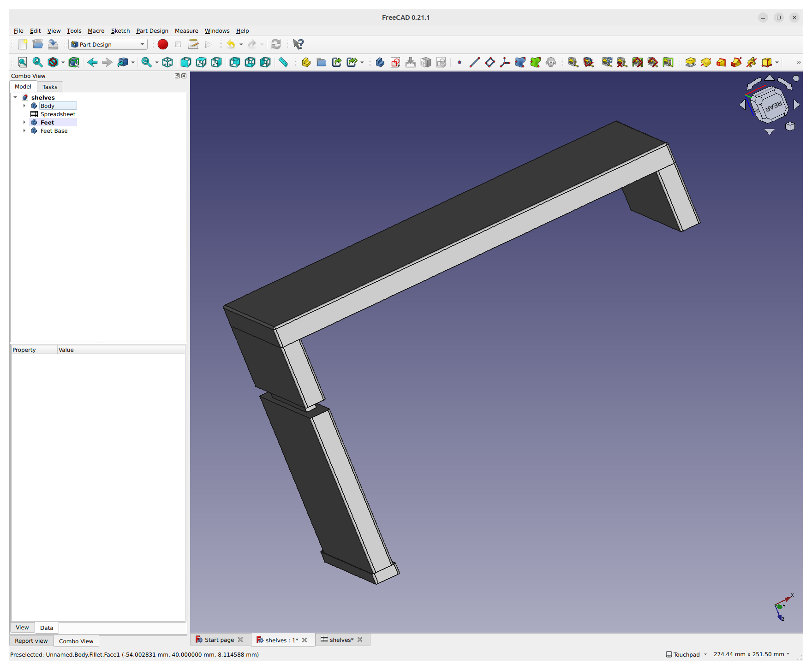Screen dimensions: 812x670
Task: Close the Start page tab
Action: coord(240,640)
